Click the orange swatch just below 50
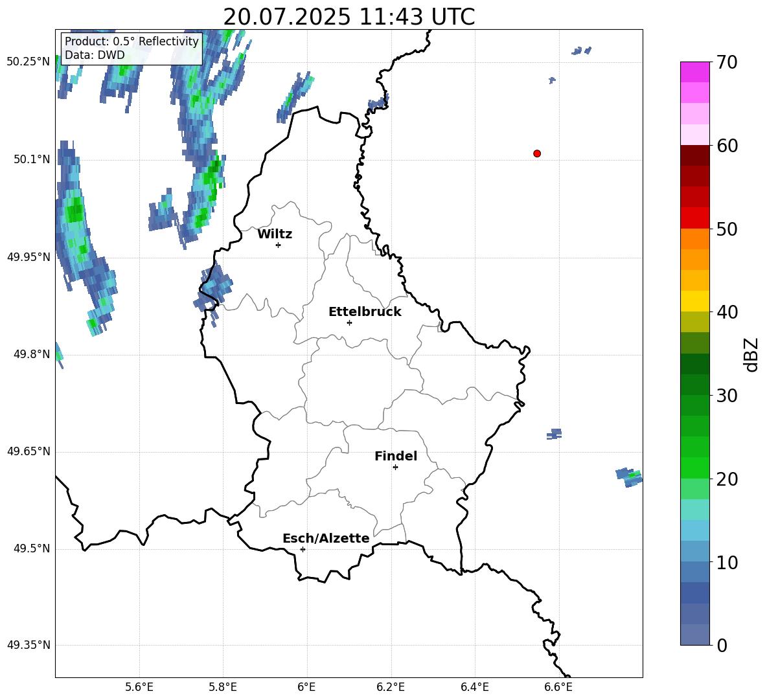Viewport: 767px width, 700px height. pos(695,238)
